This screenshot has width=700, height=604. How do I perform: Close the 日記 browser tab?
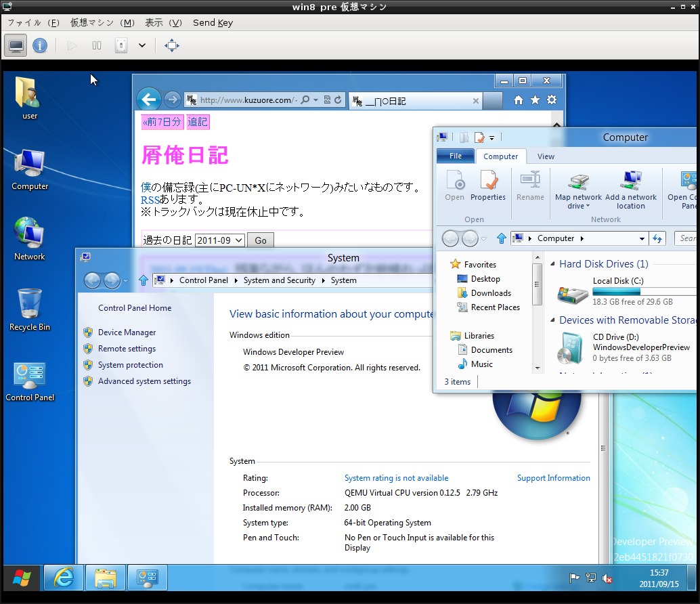coord(476,101)
